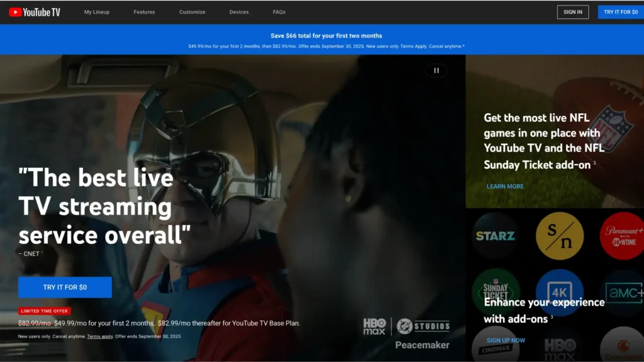Click the SIGN IN button
Viewport: 644px width, 362px height.
pos(572,12)
